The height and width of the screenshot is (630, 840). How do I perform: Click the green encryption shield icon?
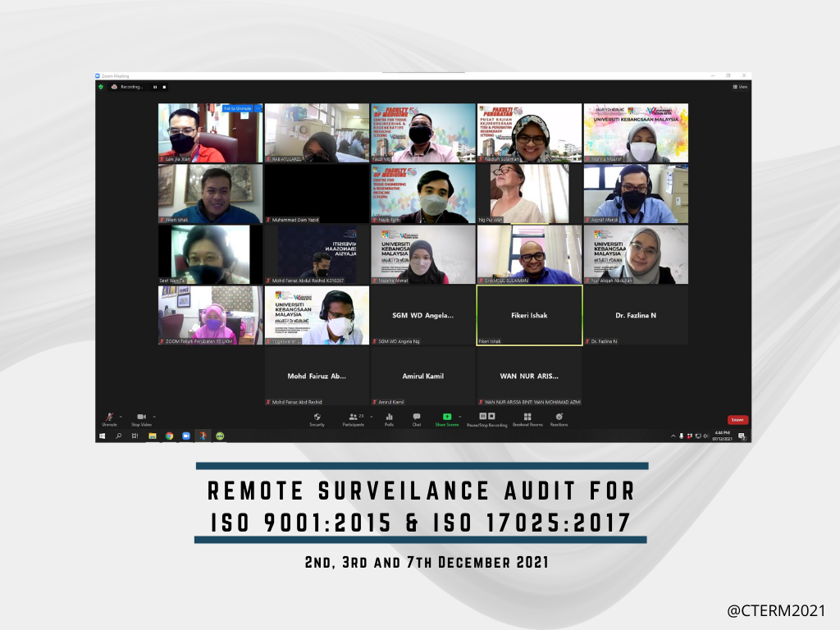click(x=101, y=86)
